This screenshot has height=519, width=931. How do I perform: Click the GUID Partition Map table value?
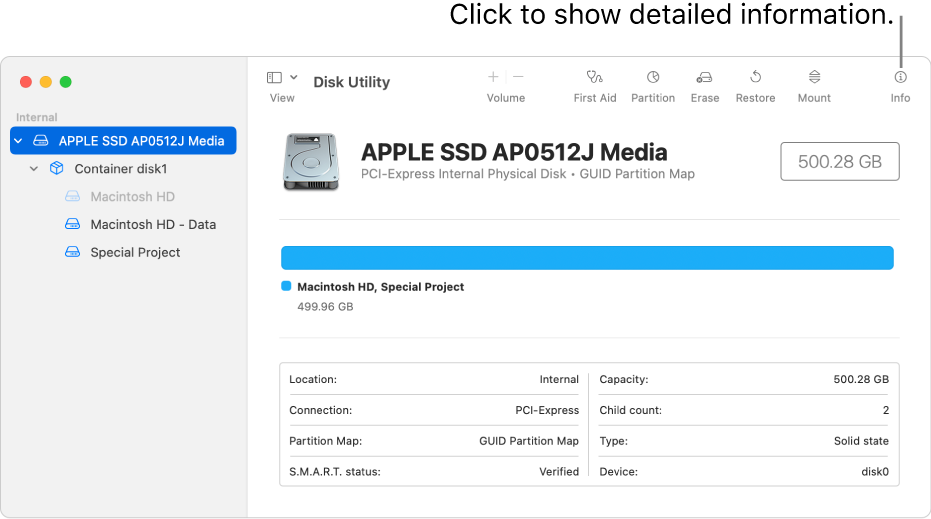coord(529,441)
